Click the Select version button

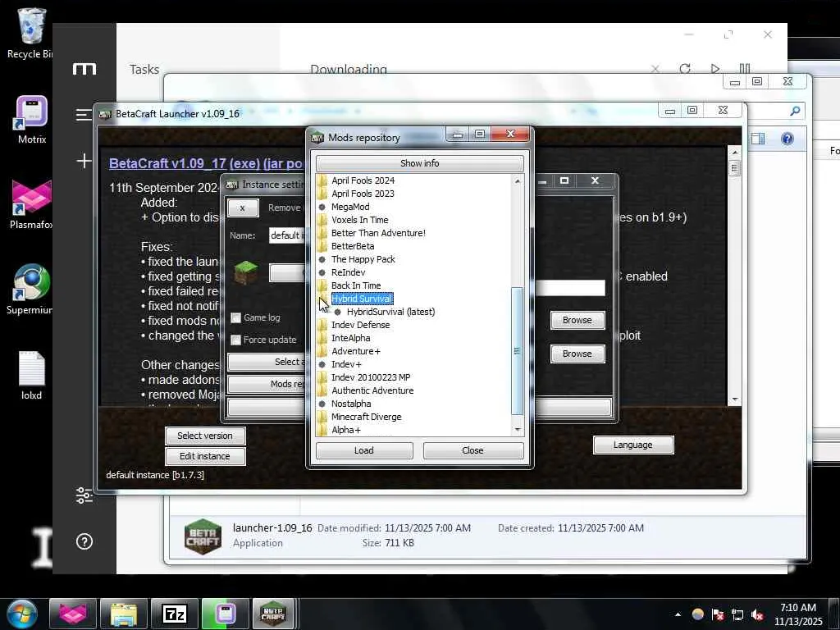pos(205,436)
